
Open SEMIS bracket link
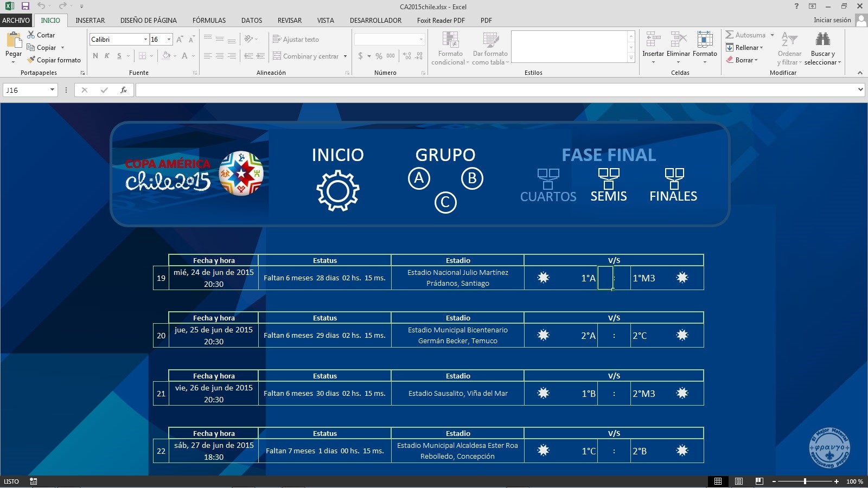pos(609,186)
